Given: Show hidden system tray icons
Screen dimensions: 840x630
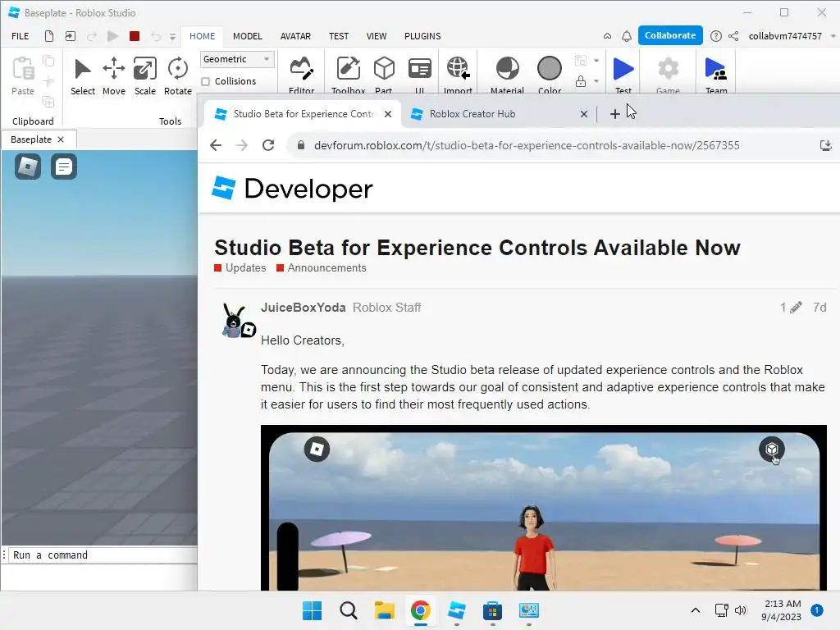Looking at the screenshot, I should (x=696, y=610).
